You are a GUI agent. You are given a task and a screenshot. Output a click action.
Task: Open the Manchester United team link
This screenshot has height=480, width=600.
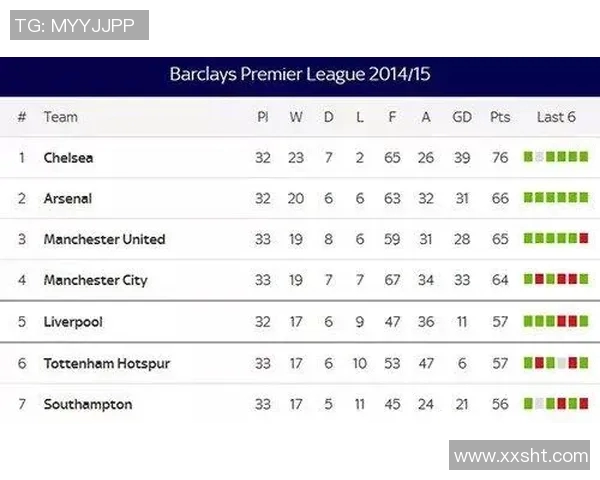pyautogui.click(x=104, y=240)
